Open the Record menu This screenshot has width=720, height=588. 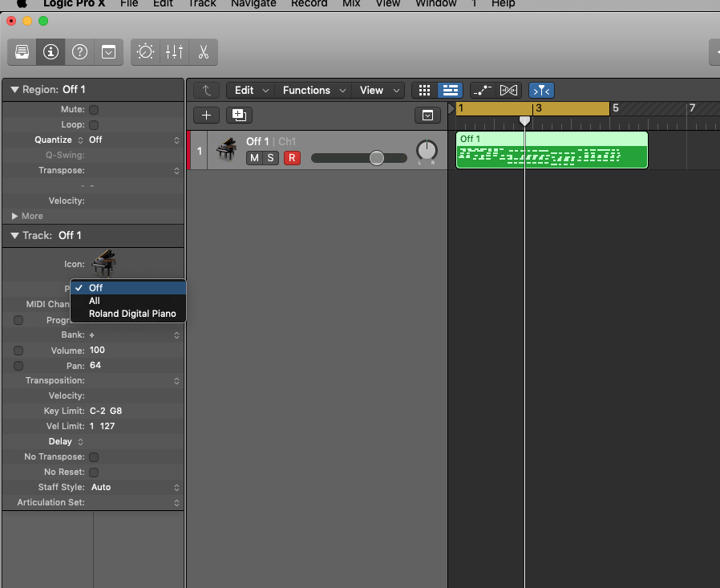tap(309, 4)
